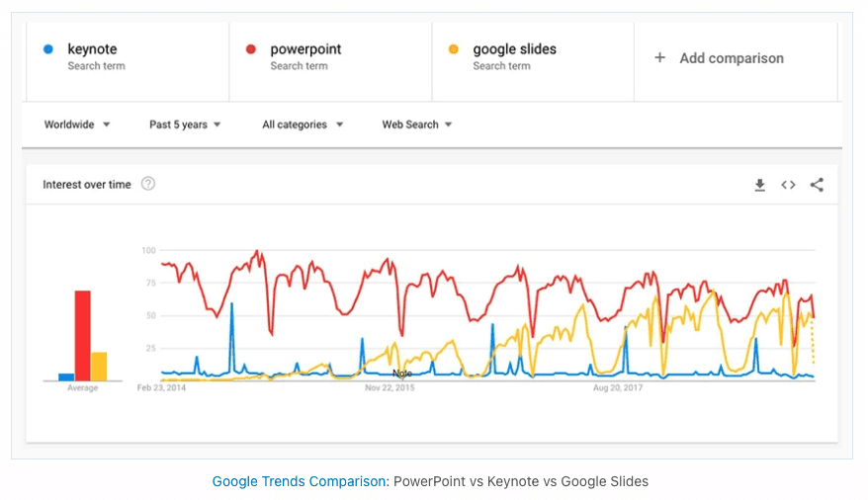Select the google slides search term

point(514,49)
